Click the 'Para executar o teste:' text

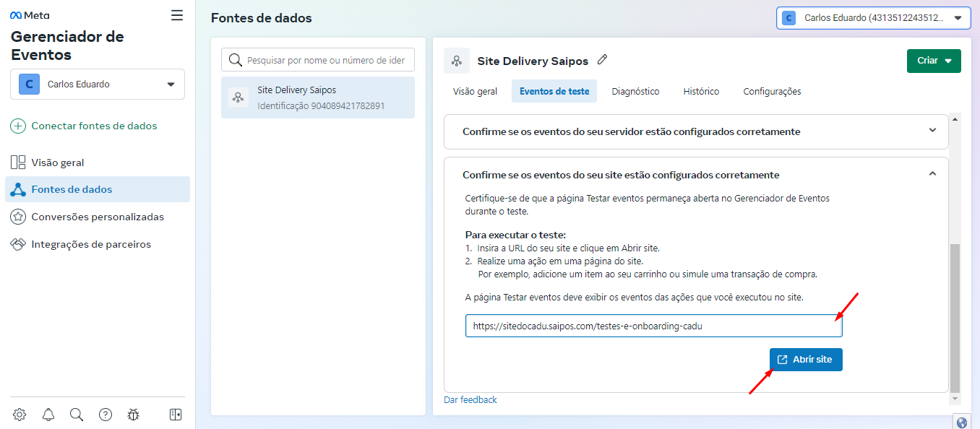[x=515, y=235]
